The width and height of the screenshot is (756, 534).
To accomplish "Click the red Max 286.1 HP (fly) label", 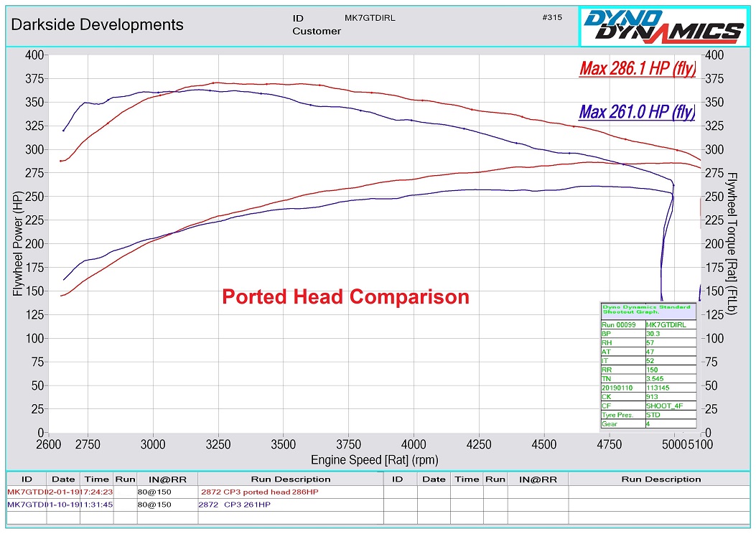I will point(638,68).
